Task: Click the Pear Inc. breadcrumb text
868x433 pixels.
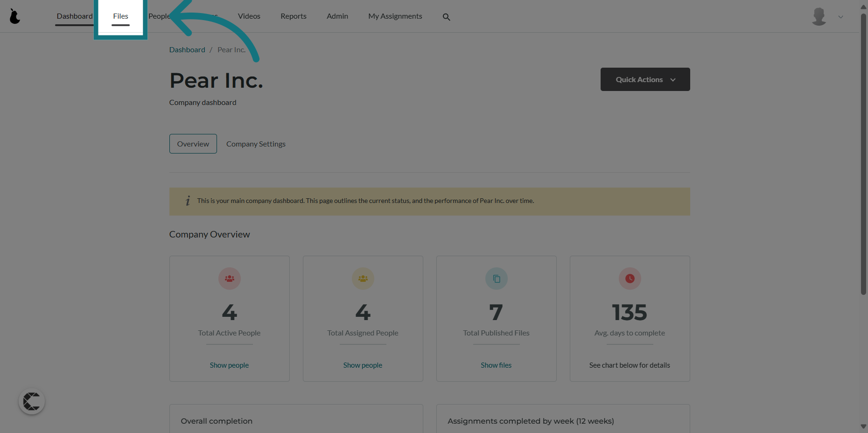Action: click(x=231, y=49)
